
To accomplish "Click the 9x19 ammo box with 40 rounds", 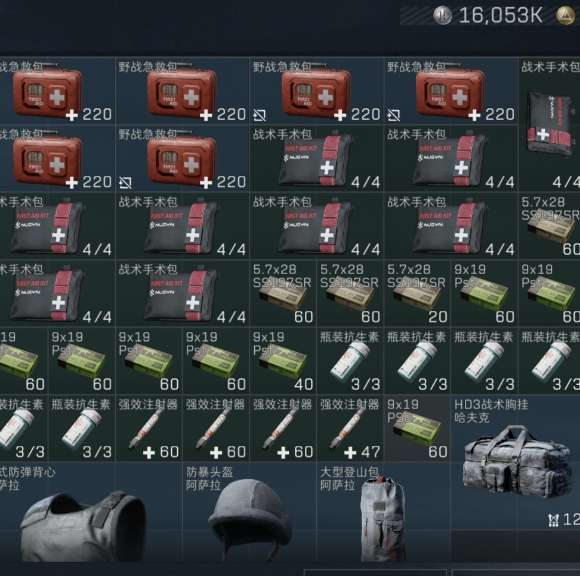I will click(283, 361).
